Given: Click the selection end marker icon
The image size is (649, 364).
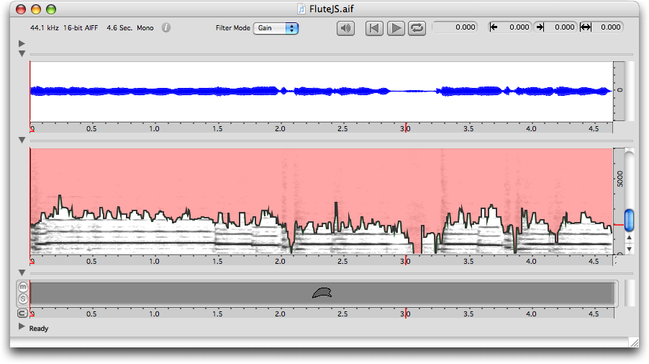Looking at the screenshot, I should (x=540, y=27).
